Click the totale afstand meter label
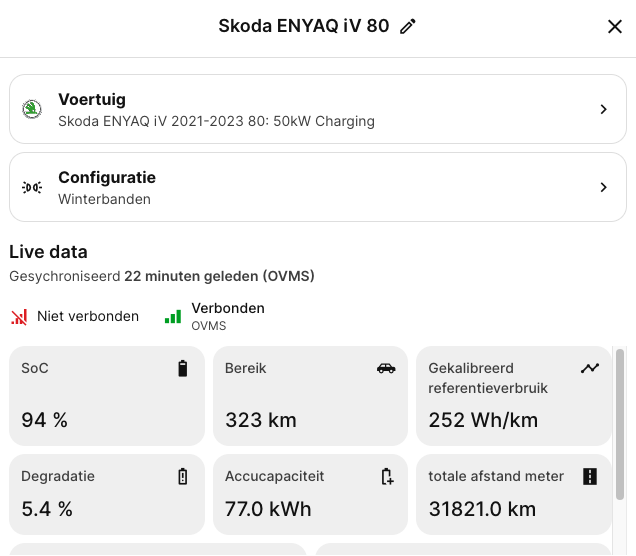The height and width of the screenshot is (556, 636). [496, 477]
